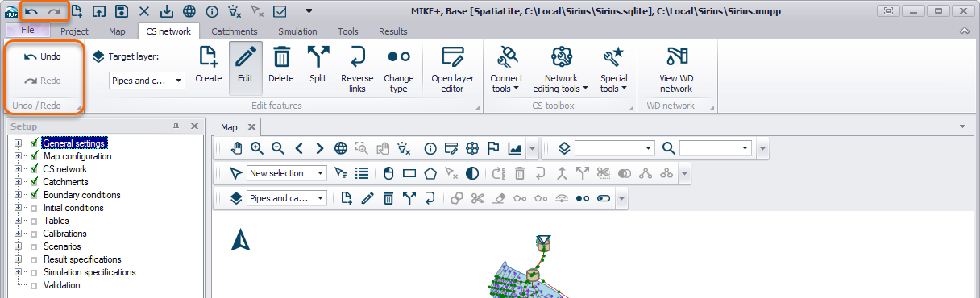Select the polygon selection tool
980x298 pixels.
430,173
